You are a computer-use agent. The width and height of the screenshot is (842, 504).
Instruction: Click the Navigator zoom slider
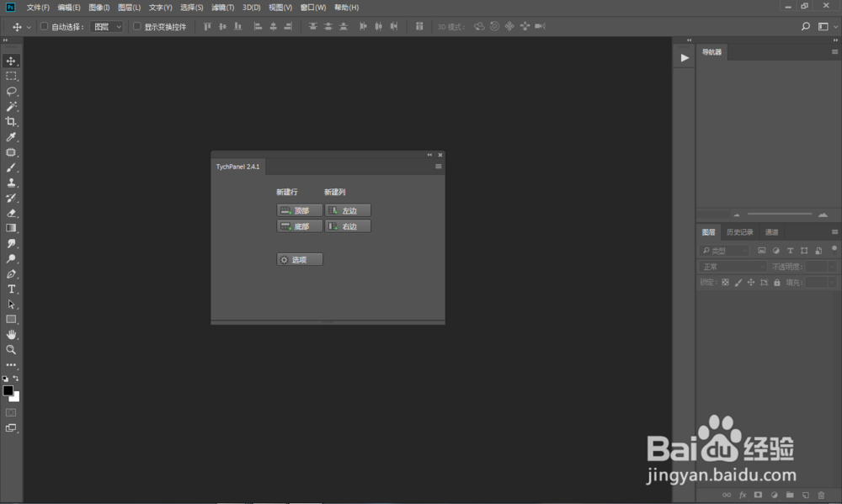780,215
